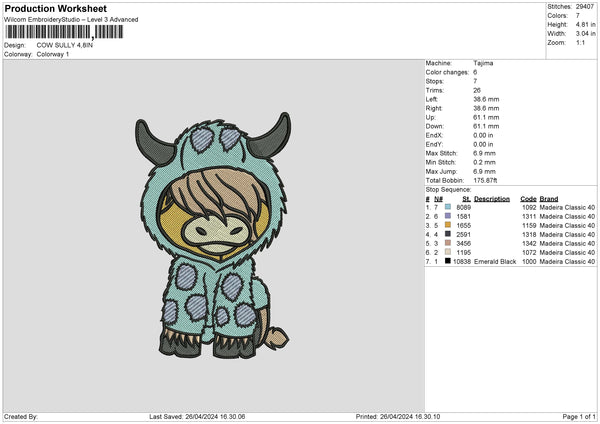Viewport: 600px width, 424px height.
Task: Click the EndX value 0.00 in
Action: click(483, 135)
